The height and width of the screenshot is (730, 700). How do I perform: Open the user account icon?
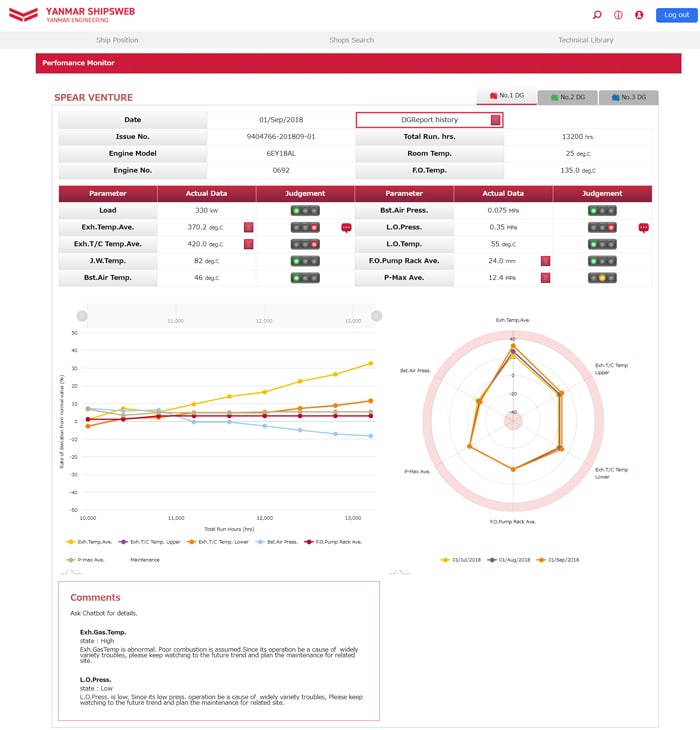tap(639, 15)
